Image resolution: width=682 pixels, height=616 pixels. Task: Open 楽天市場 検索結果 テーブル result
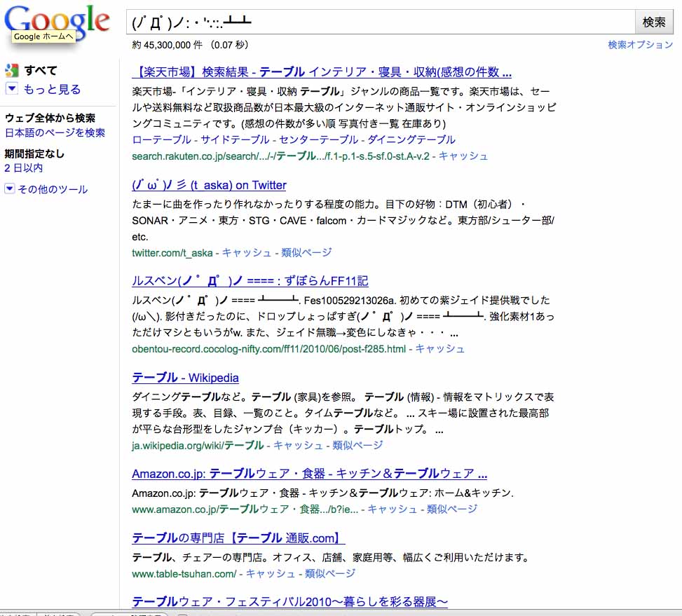point(322,71)
